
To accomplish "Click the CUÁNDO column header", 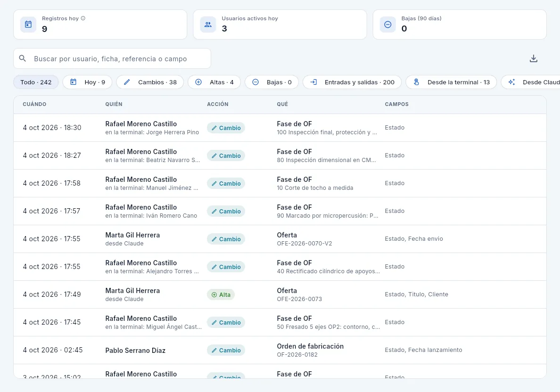I will click(x=34, y=104).
